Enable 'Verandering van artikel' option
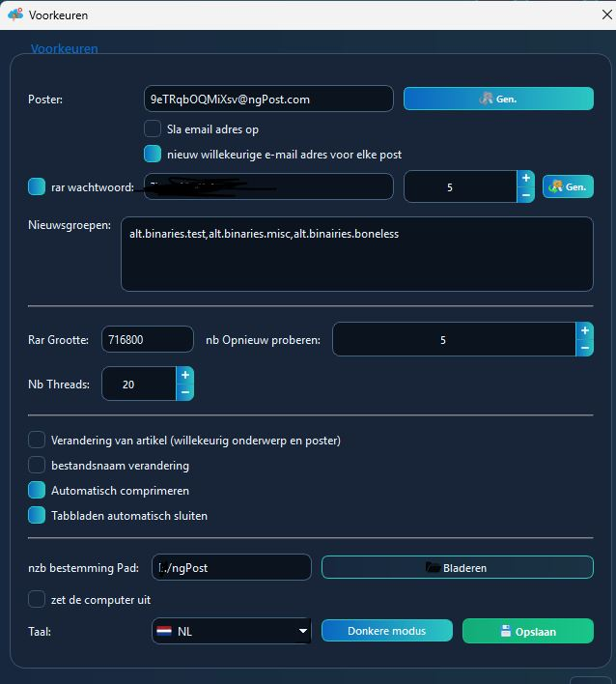Image resolution: width=616 pixels, height=684 pixels. [37, 440]
